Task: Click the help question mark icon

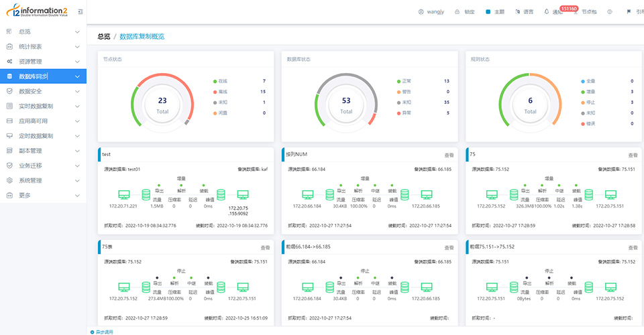Action: (x=610, y=12)
